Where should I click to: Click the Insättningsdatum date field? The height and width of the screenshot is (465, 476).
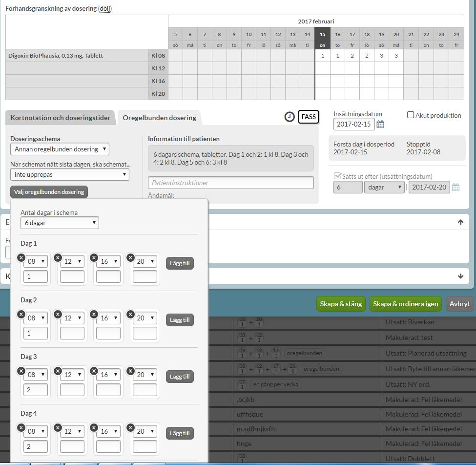[354, 124]
